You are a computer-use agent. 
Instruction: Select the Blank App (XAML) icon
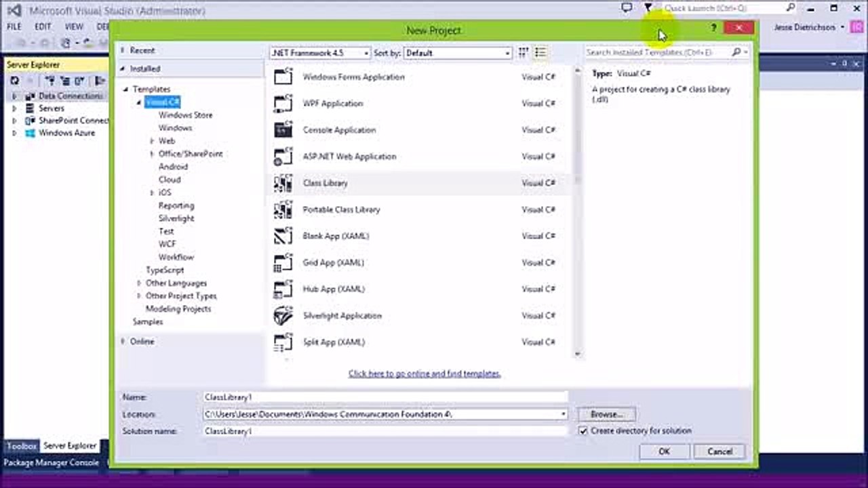pyautogui.click(x=283, y=236)
